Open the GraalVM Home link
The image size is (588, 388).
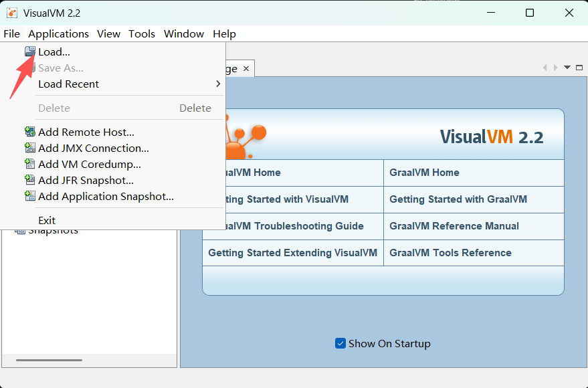pos(424,173)
